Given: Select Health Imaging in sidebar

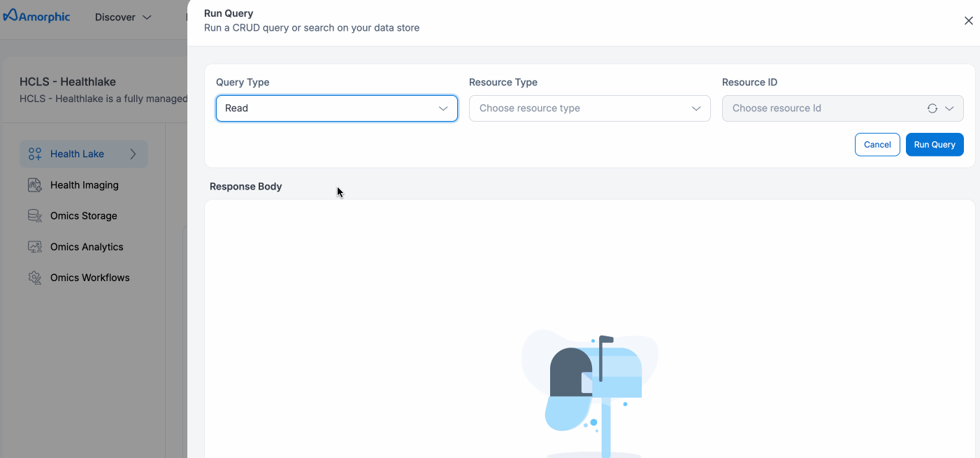Looking at the screenshot, I should pos(85,185).
